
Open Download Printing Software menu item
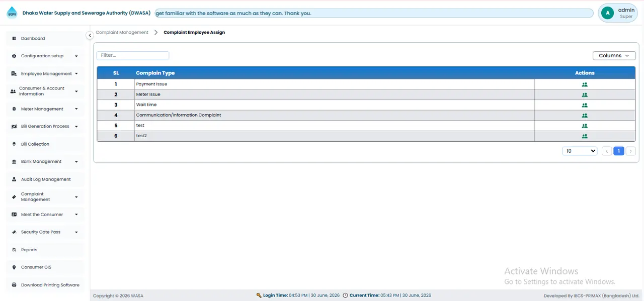click(44, 285)
